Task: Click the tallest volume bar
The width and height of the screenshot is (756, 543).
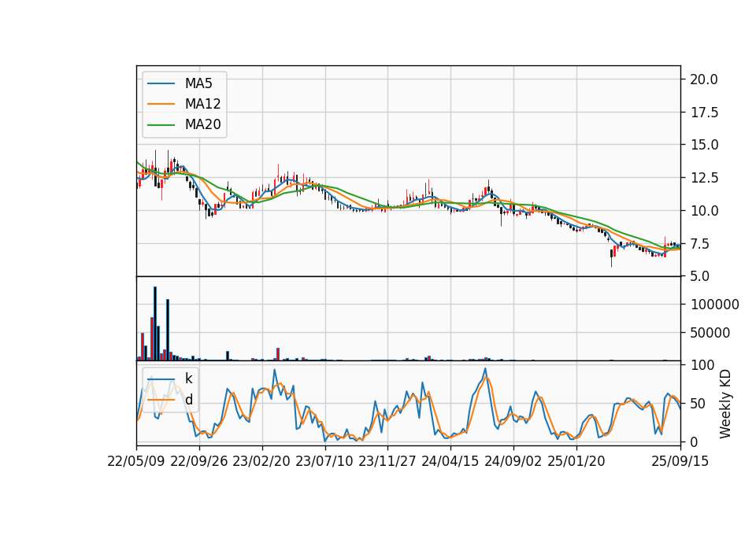Action: (155, 323)
